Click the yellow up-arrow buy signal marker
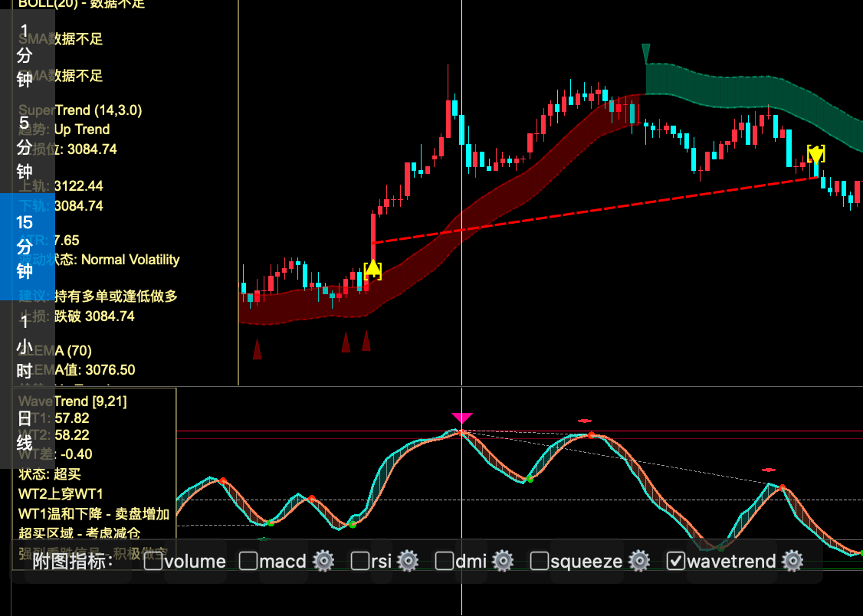Screen dimensions: 863x616 [372, 269]
